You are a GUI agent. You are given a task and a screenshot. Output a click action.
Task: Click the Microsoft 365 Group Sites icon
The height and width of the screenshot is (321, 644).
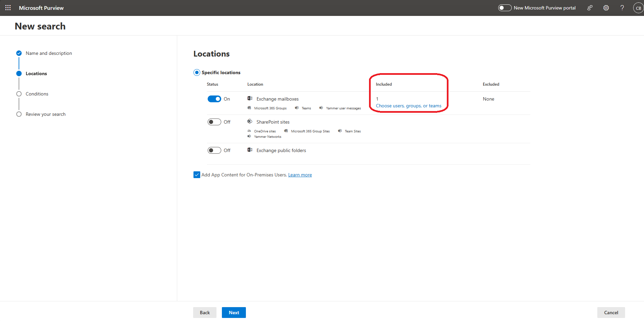coord(286,131)
